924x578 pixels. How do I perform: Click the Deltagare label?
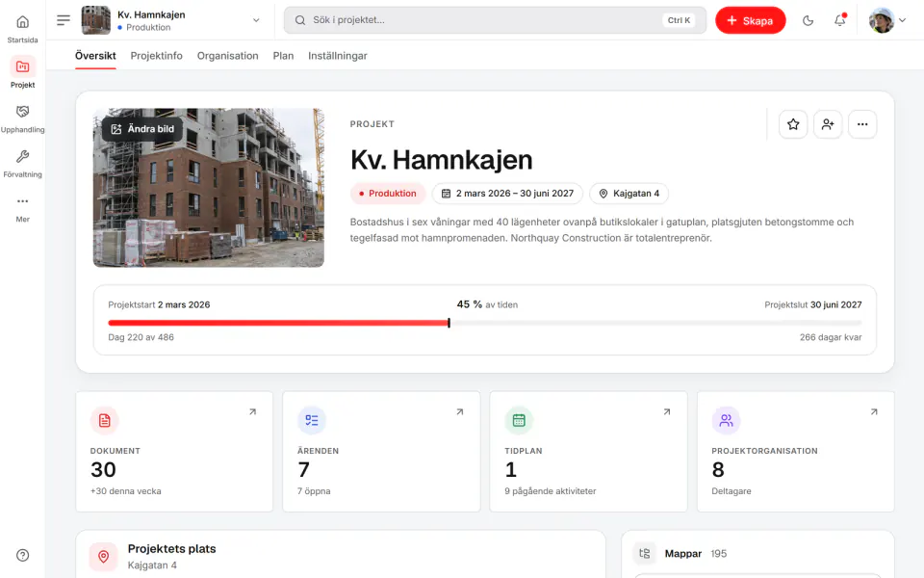point(731,490)
